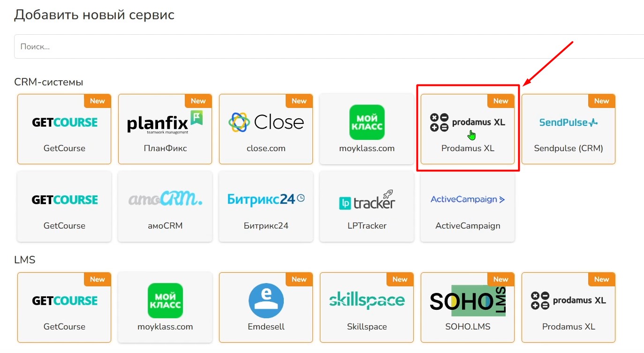644x353 pixels.
Task: Add the Sendpulse (CRM) service
Action: click(x=568, y=129)
